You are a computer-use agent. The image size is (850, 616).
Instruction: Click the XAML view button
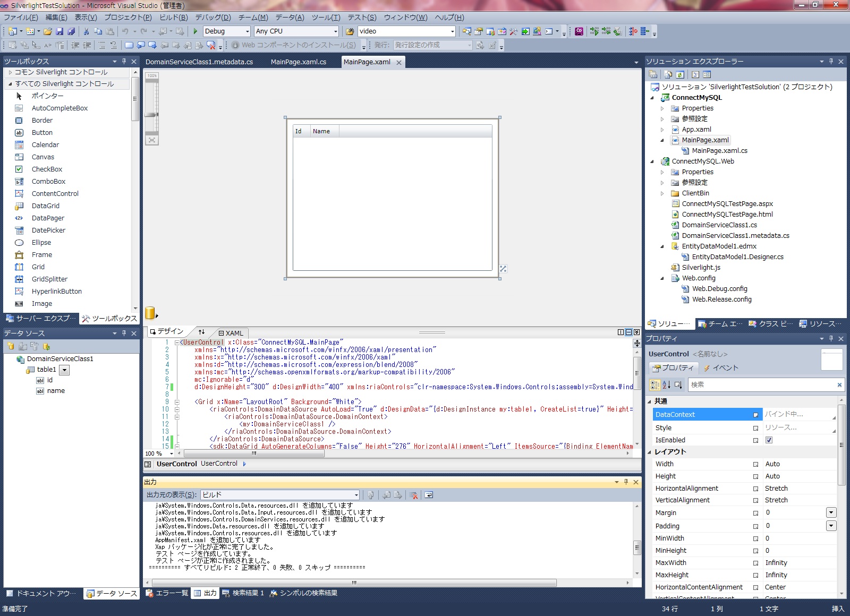(231, 333)
